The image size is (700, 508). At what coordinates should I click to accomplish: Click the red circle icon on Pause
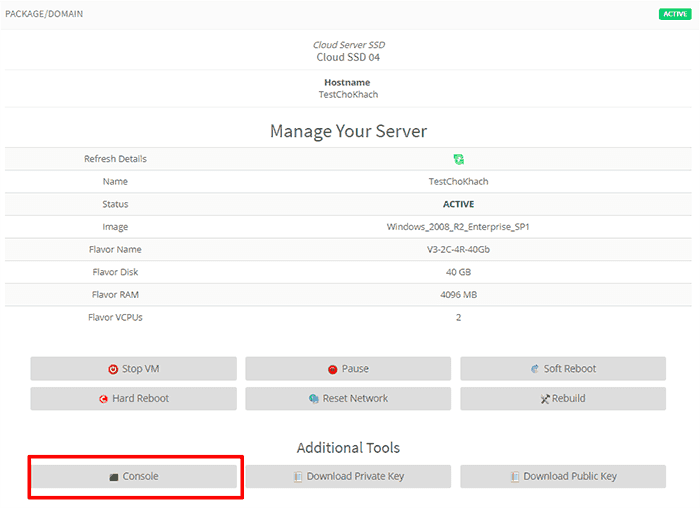[x=333, y=370]
